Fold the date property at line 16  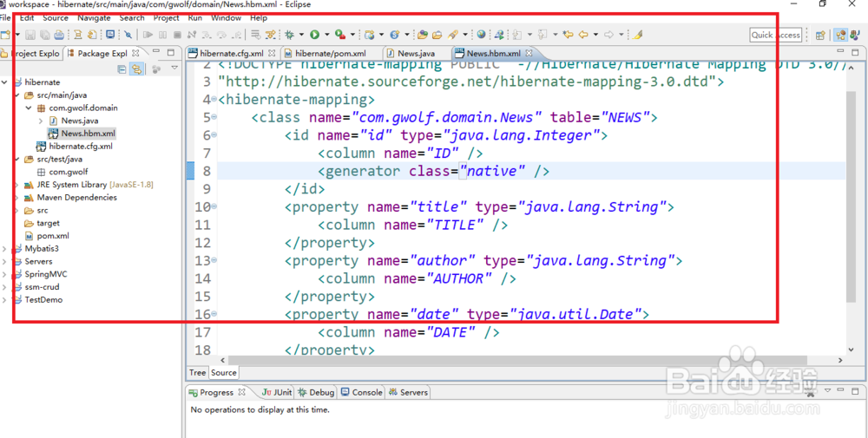coord(214,314)
